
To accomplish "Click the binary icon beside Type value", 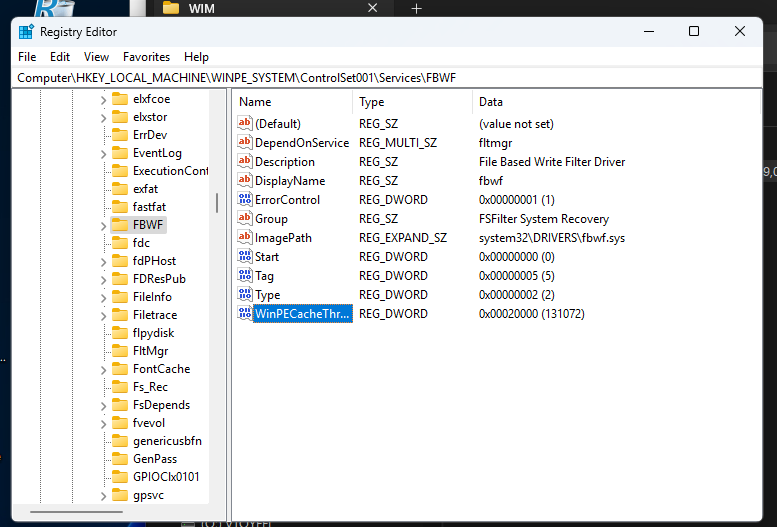I will click(x=245, y=294).
